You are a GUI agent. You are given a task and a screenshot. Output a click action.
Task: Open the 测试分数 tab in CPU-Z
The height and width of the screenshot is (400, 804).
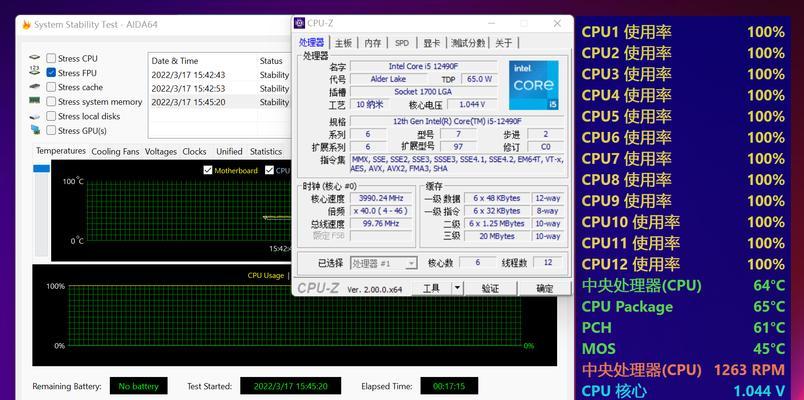(x=468, y=43)
